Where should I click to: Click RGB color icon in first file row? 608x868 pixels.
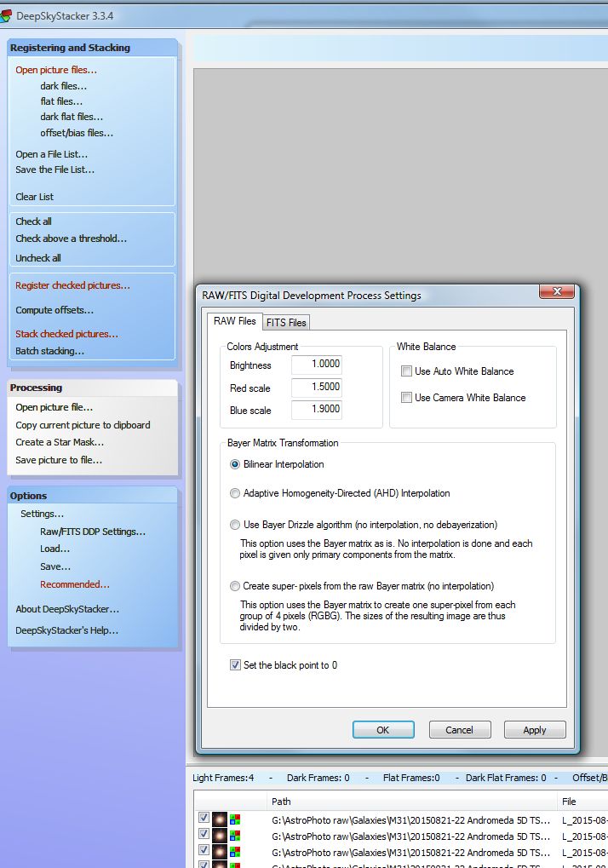pos(235,819)
